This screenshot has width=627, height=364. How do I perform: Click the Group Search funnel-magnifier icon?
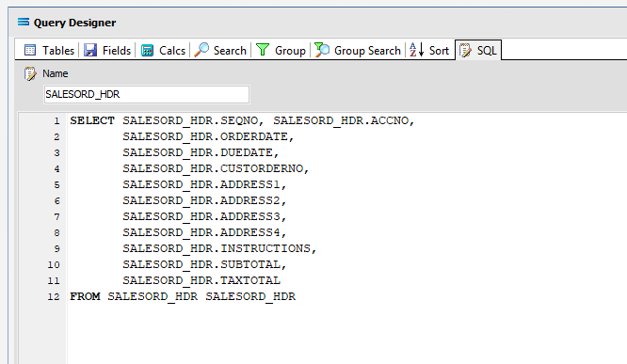pos(322,50)
